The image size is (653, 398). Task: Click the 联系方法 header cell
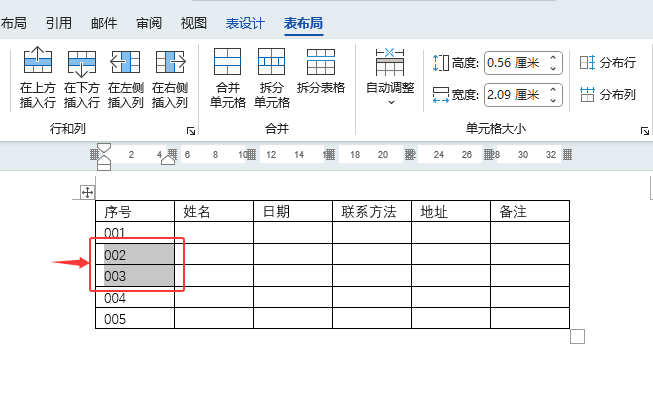point(372,211)
